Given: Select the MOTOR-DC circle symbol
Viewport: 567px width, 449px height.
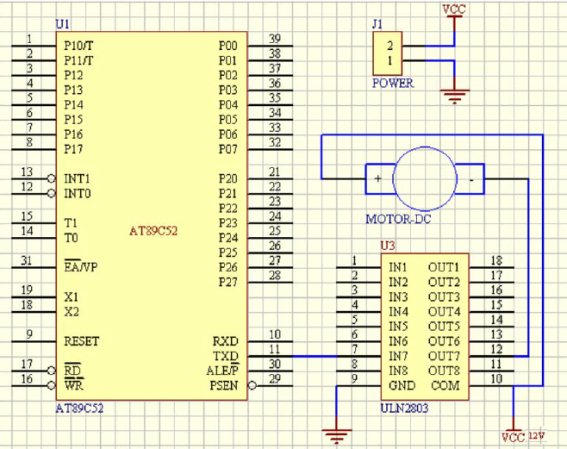Looking at the screenshot, I should [x=425, y=179].
